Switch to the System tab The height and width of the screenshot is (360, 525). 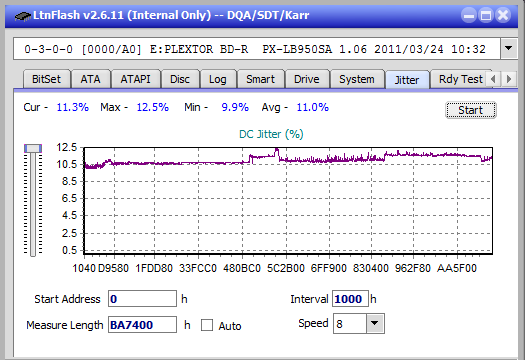tap(357, 79)
